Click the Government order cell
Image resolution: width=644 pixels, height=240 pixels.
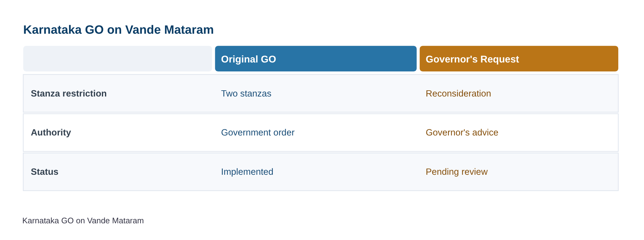[x=258, y=132]
